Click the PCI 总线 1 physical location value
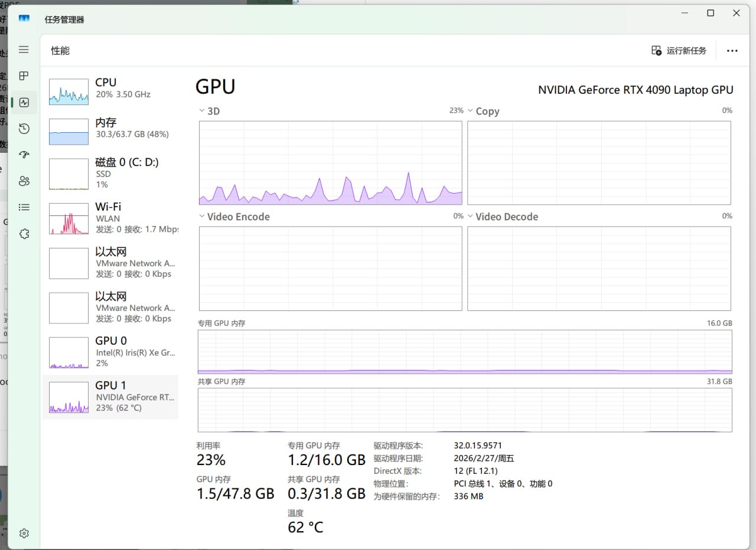Screen dimensions: 756x550 [x=503, y=484]
